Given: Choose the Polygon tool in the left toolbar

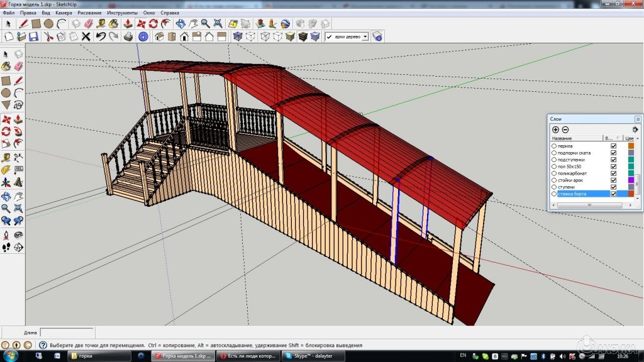Looking at the screenshot, I should (x=6, y=105).
